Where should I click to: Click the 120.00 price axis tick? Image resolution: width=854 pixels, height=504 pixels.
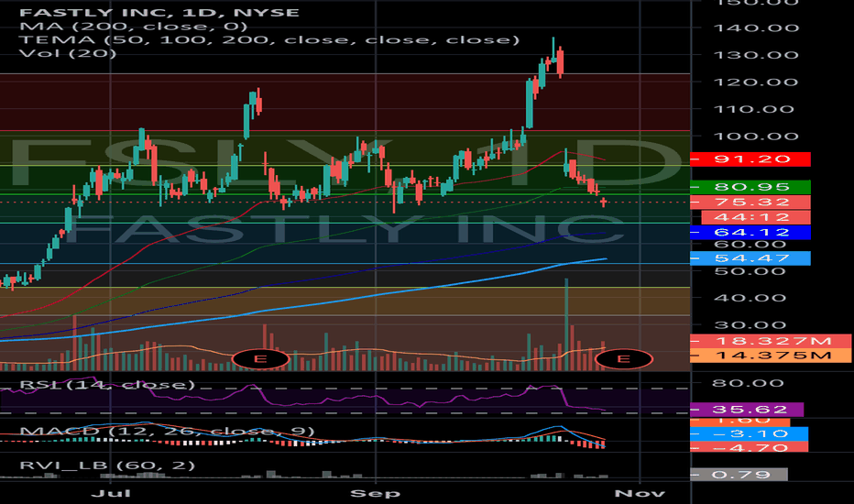click(x=756, y=82)
